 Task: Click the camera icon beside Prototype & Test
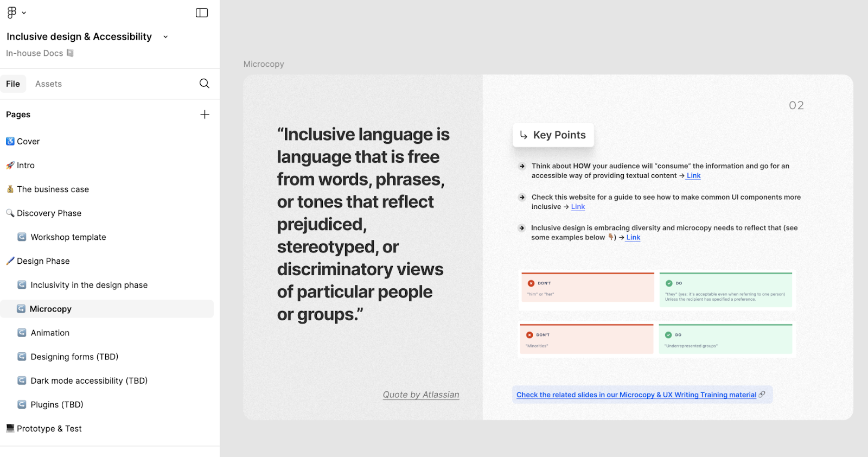(9, 428)
